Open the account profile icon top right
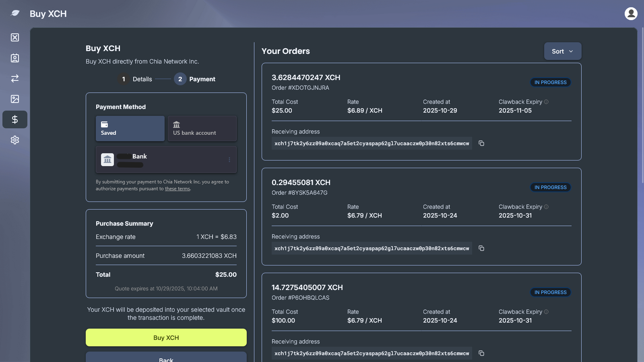Screen dimensions: 644x362 coord(630,13)
